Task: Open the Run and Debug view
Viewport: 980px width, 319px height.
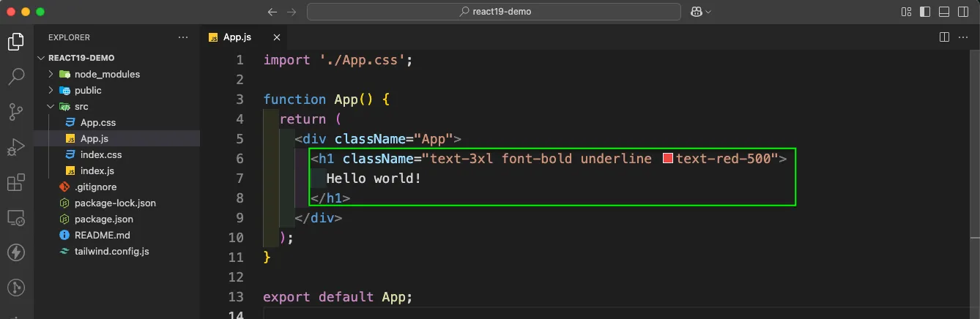Action: click(x=16, y=147)
